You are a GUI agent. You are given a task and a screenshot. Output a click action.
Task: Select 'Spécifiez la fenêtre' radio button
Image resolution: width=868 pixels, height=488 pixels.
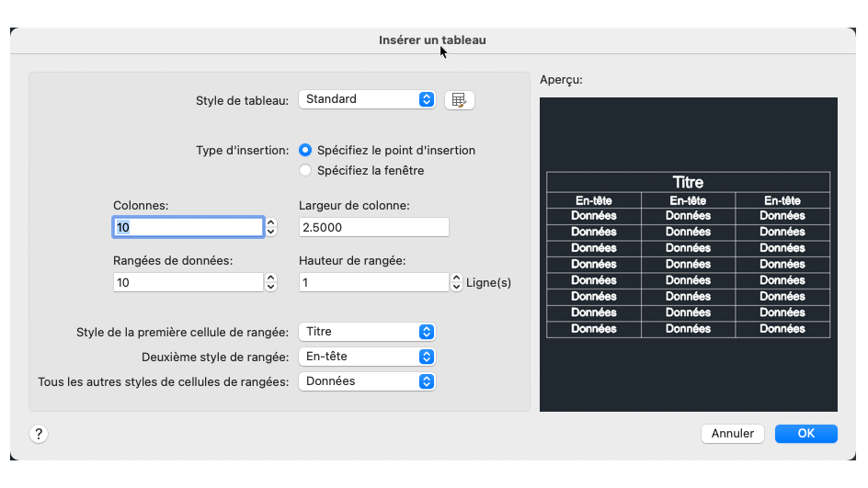tap(306, 170)
